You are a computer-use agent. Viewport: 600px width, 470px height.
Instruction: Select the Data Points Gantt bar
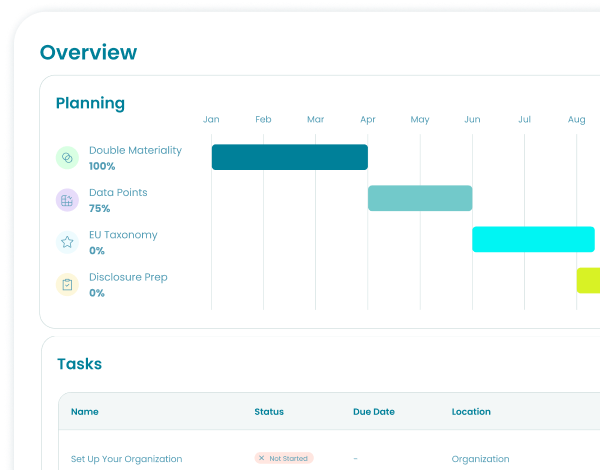click(x=420, y=198)
